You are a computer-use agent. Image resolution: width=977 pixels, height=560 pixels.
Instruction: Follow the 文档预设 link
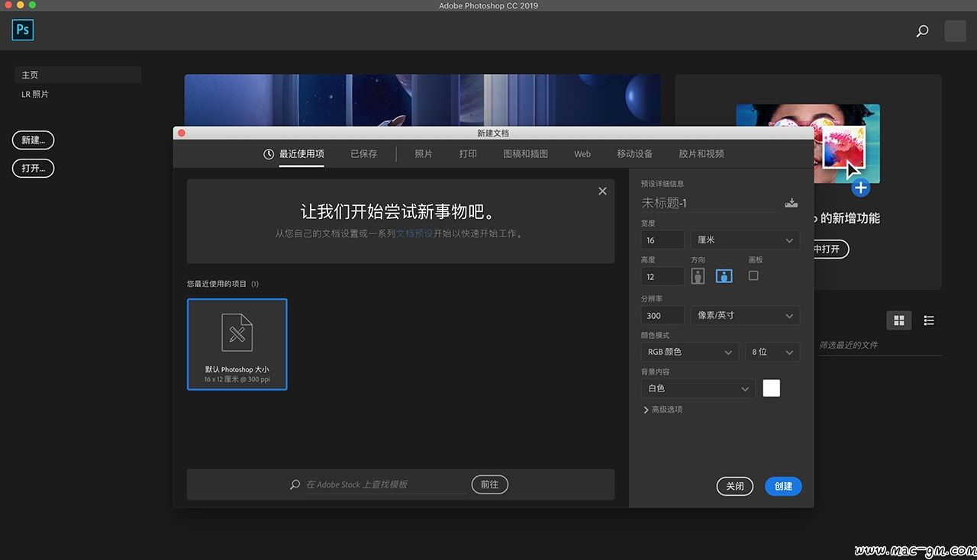click(x=414, y=234)
